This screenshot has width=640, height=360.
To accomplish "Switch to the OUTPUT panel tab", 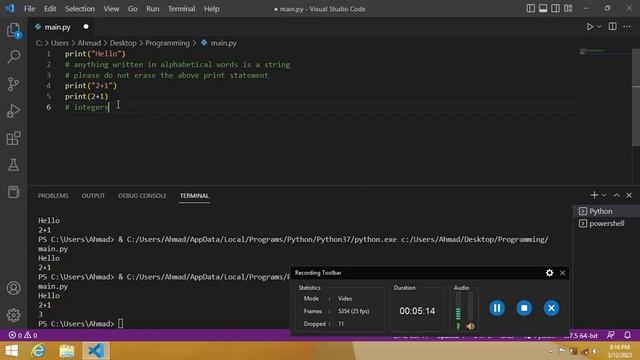I will [93, 196].
